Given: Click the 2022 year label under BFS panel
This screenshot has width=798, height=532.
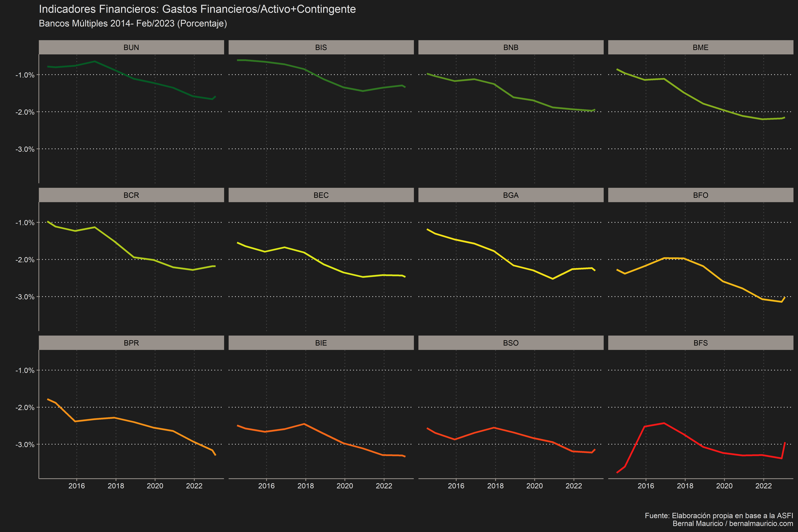Looking at the screenshot, I should click(763, 486).
